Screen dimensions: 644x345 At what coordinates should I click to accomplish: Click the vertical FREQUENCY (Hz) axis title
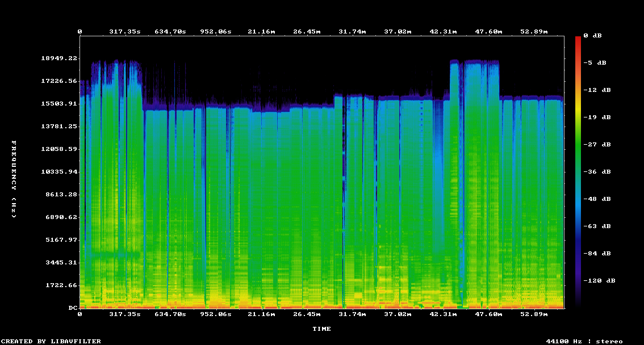click(14, 179)
